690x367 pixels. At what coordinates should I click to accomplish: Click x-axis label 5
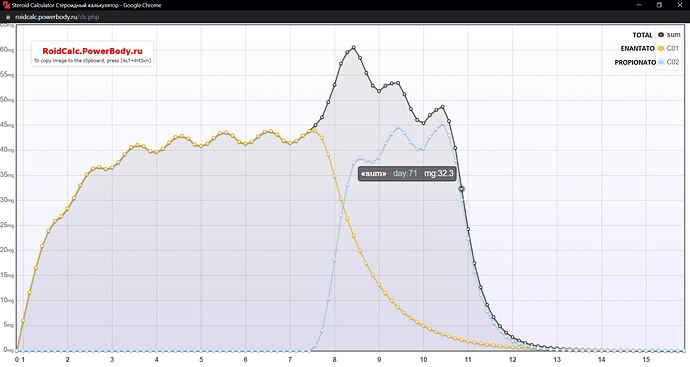point(201,360)
